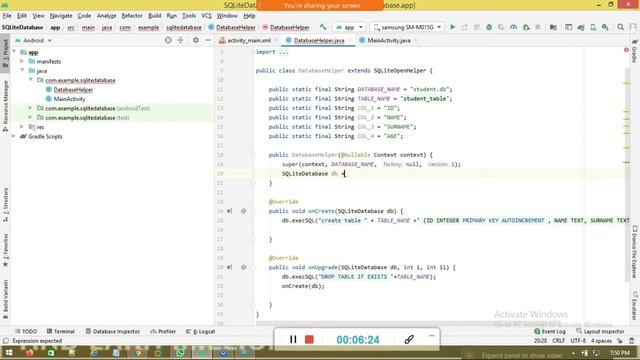Expand Gradle Scripts node
This screenshot has height=360, width=640.
(14, 136)
